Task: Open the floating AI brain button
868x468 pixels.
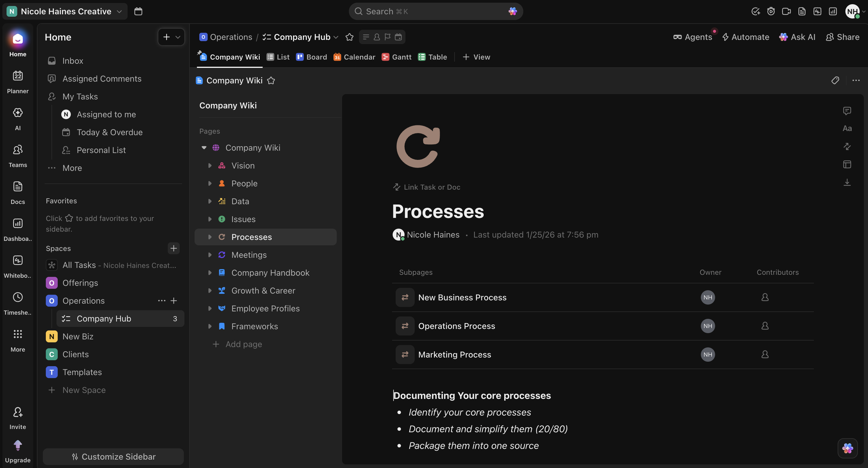Action: pyautogui.click(x=847, y=448)
